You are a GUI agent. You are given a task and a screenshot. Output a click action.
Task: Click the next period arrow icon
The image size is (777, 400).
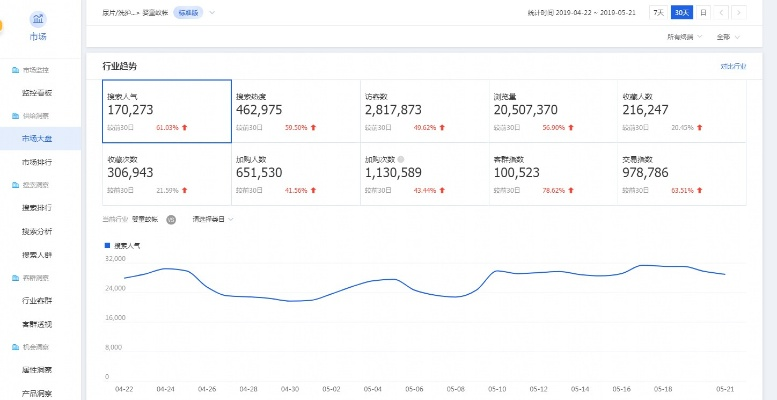tap(738, 13)
